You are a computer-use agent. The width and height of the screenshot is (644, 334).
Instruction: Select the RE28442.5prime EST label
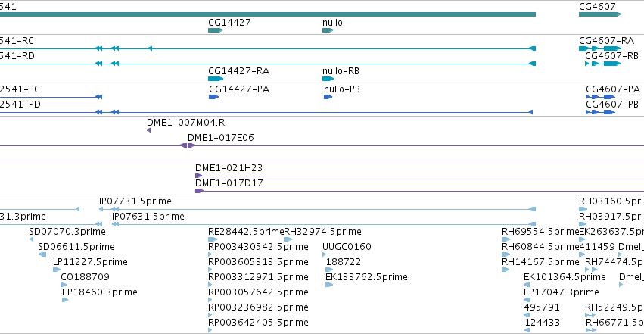(x=246, y=232)
